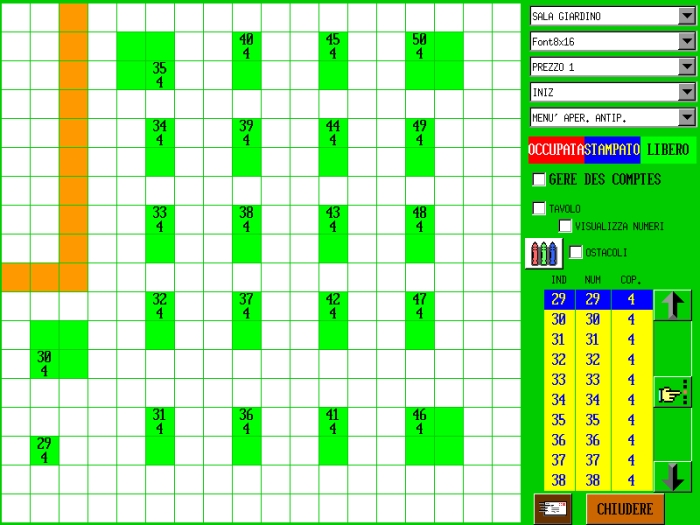Select row 31 in table list
The width and height of the screenshot is (700, 525).
click(598, 340)
